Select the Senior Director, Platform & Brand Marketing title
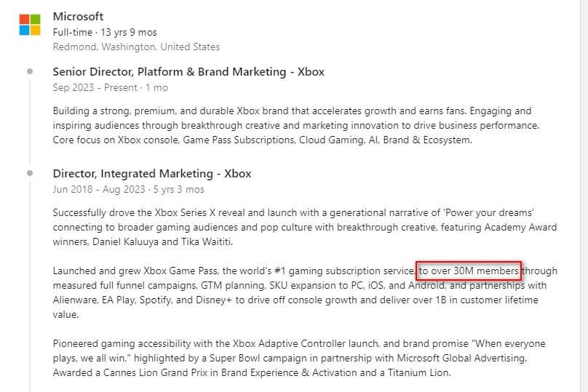 188,72
